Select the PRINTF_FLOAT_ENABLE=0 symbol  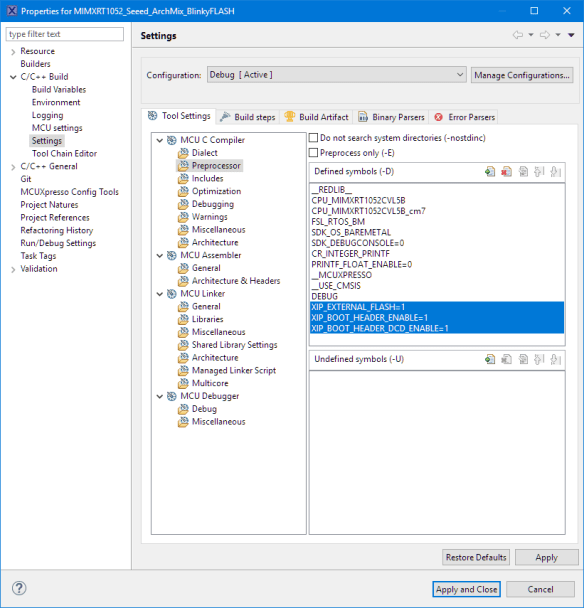361,264
